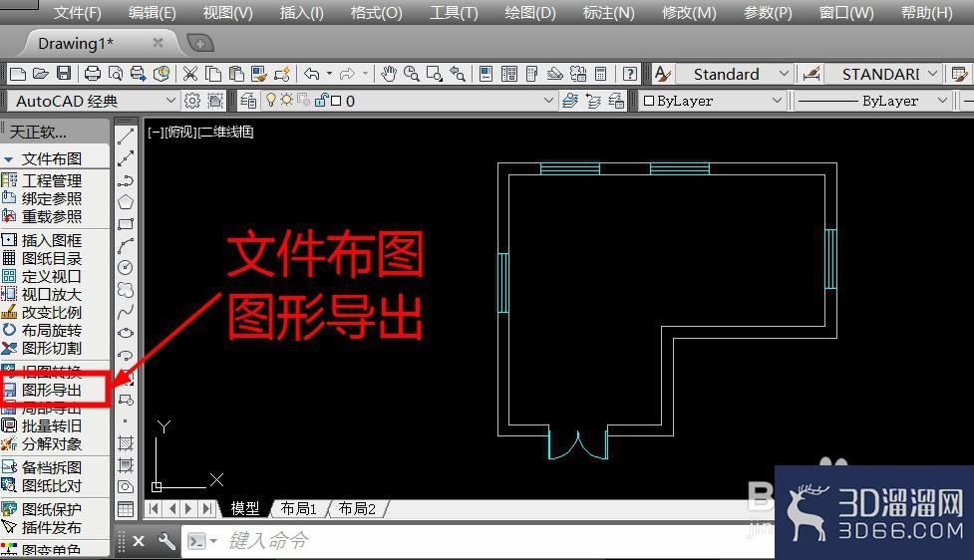Click the Paste clipboard icon
Screen dimensions: 974x560
point(236,74)
